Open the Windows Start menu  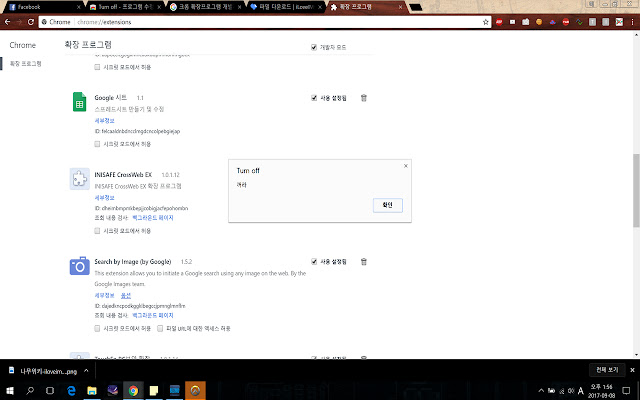pyautogui.click(x=10, y=391)
